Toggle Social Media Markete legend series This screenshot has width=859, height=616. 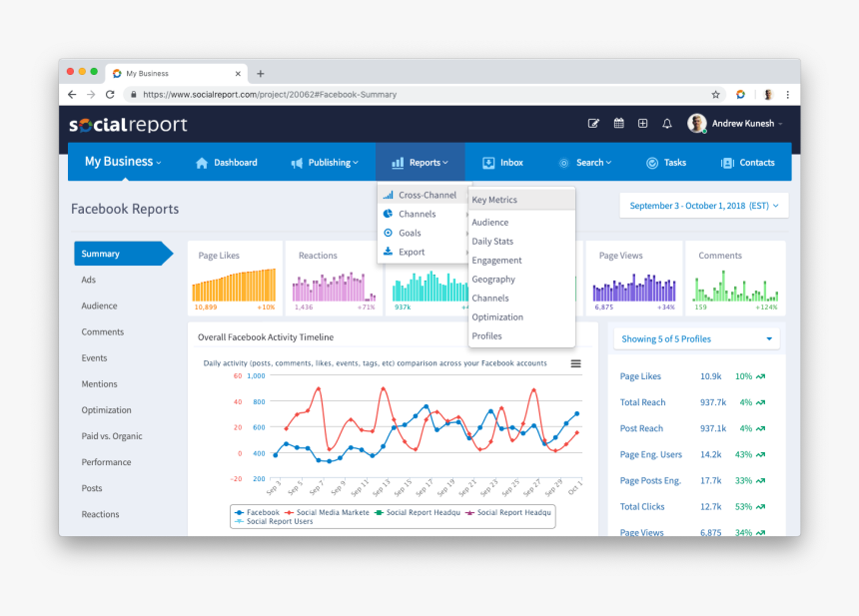327,512
